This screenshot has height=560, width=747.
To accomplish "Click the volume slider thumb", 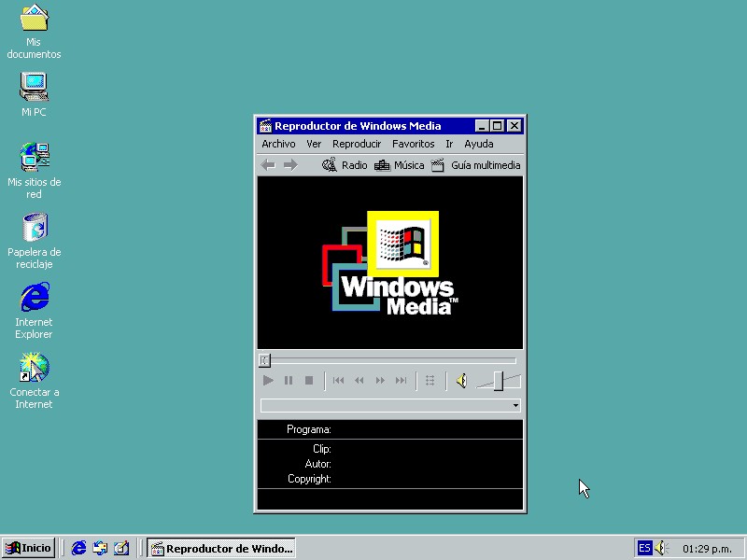I will (499, 381).
